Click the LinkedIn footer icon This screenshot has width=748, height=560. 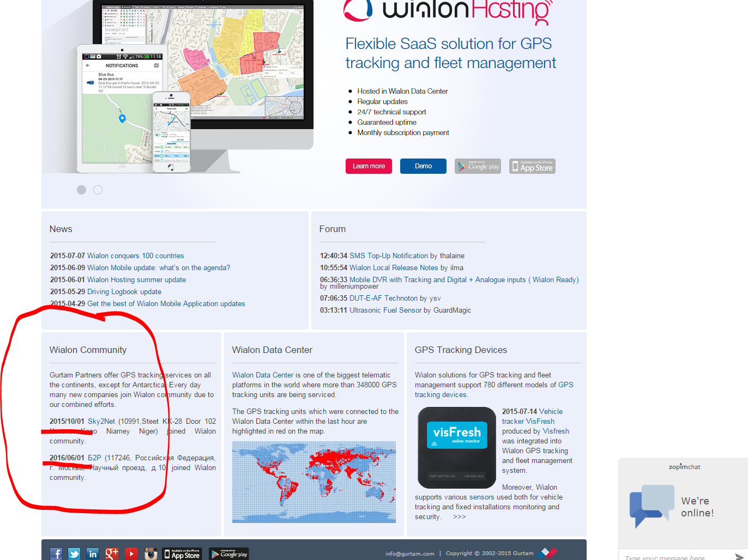(93, 553)
